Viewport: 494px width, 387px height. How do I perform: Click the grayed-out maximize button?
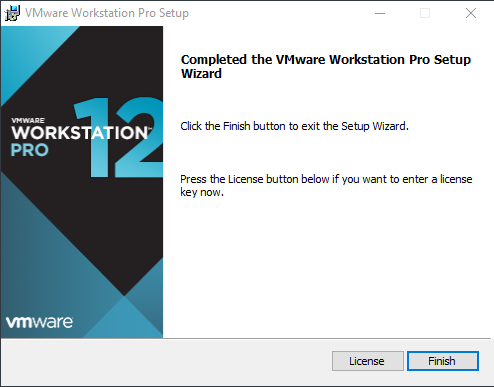tap(425, 13)
